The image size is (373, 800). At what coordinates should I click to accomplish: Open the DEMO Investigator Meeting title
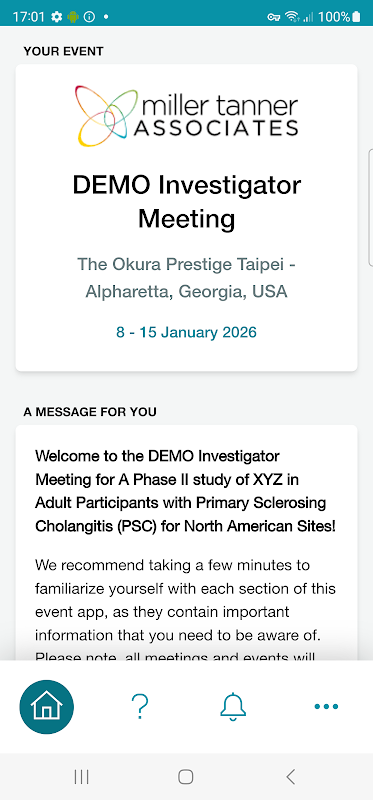pos(186,202)
